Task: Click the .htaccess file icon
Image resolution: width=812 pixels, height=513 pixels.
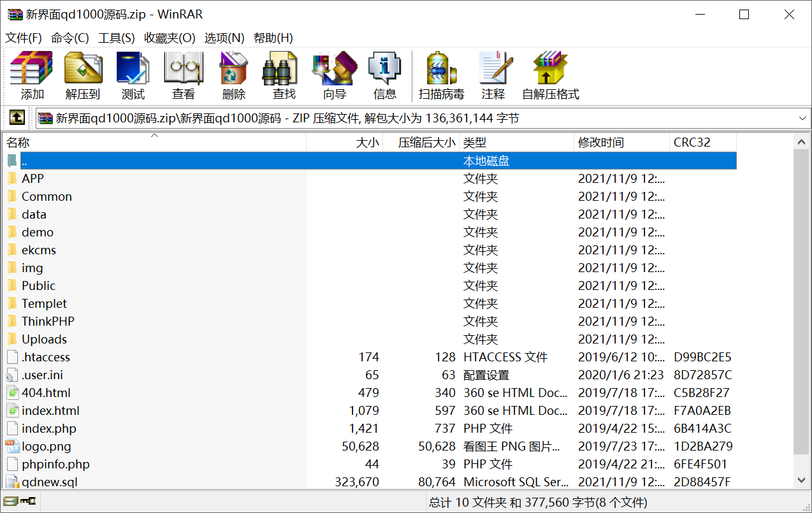Action: tap(12, 358)
